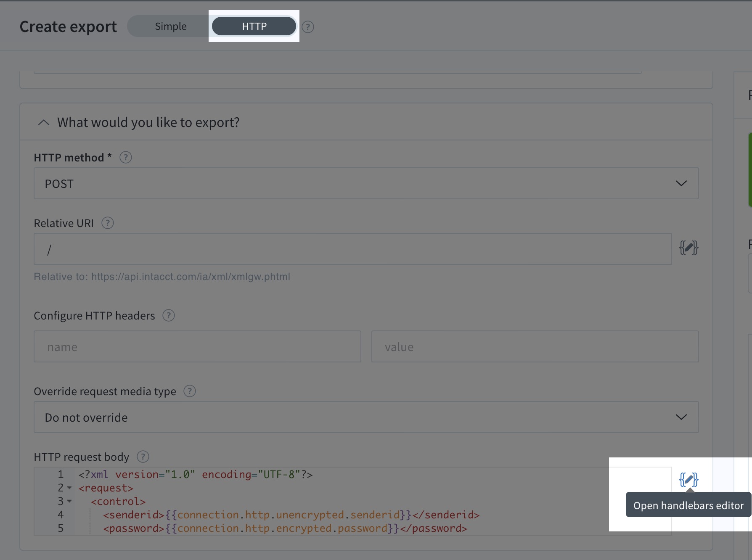Click the help icon beside the HTTP toggle
Screen dimensions: 752x560
coord(307,26)
